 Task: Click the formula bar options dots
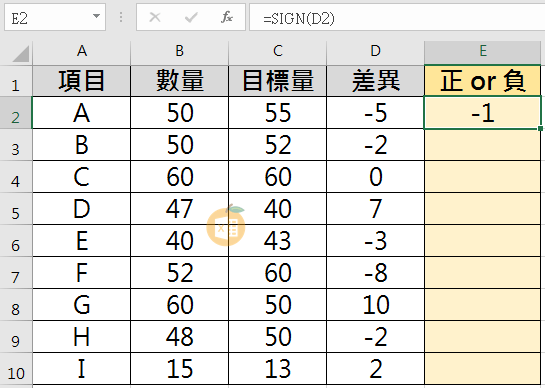121,17
